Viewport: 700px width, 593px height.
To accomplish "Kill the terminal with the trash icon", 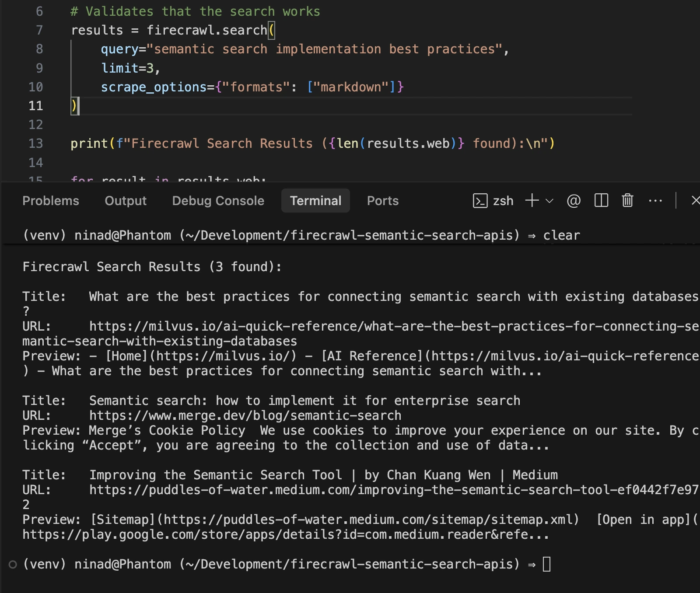I will (627, 201).
